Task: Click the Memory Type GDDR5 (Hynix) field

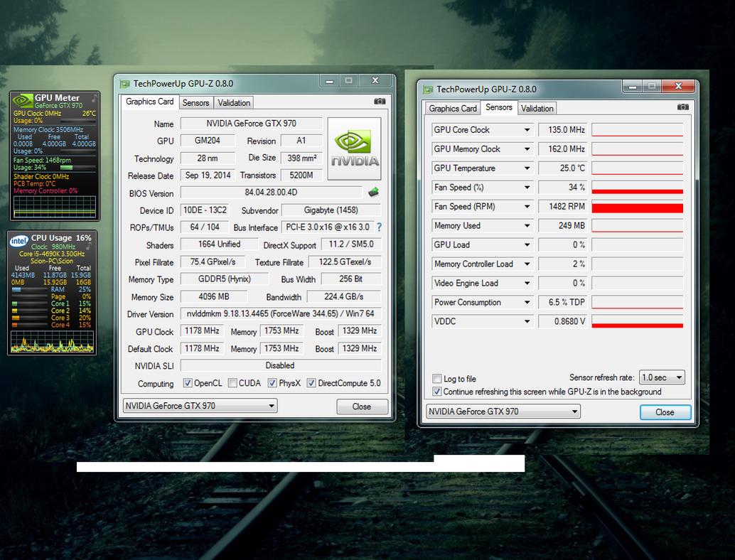Action: click(x=224, y=279)
